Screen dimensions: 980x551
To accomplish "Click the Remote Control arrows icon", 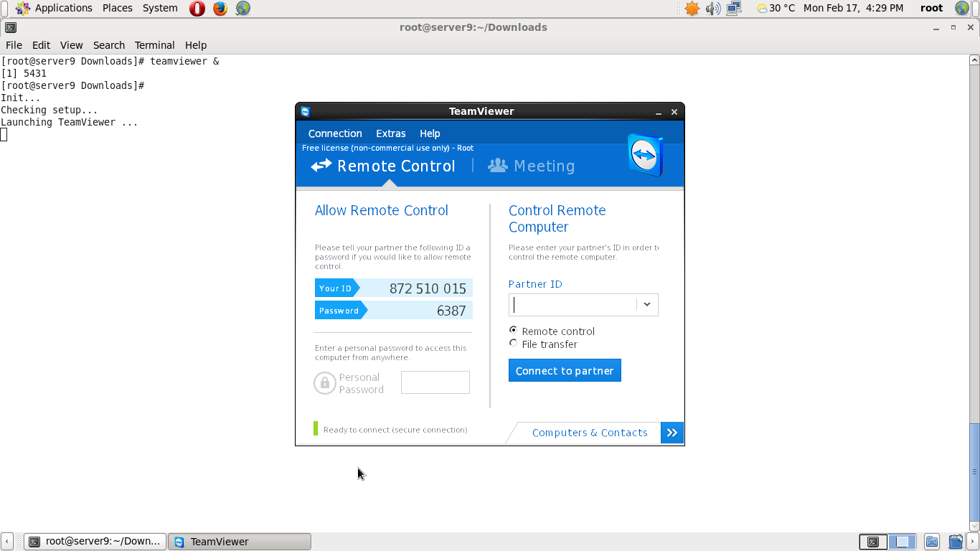I will [320, 165].
